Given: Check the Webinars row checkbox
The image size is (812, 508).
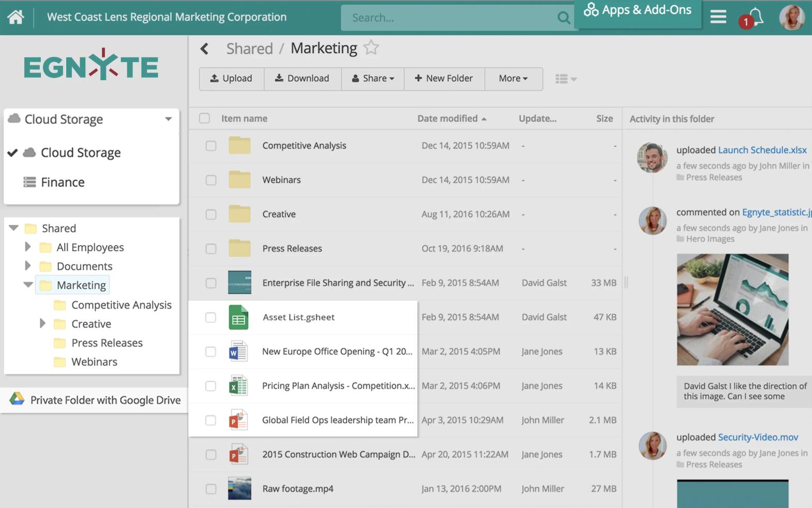Looking at the screenshot, I should point(211,180).
